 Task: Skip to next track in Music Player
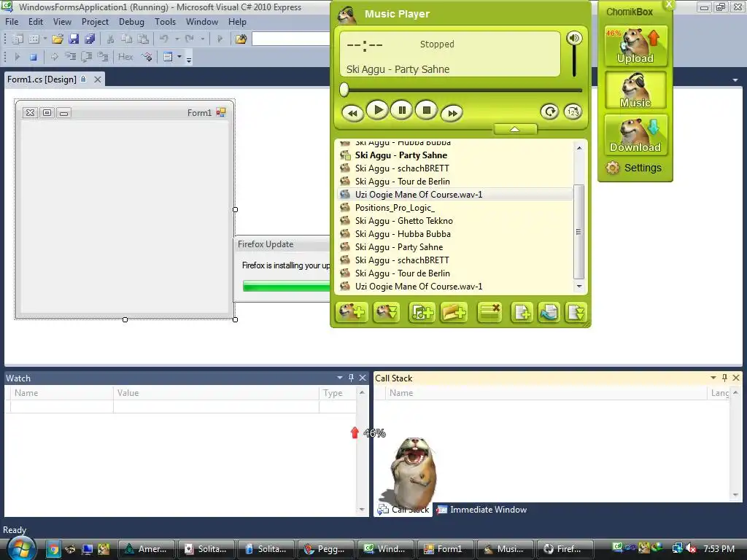point(452,113)
